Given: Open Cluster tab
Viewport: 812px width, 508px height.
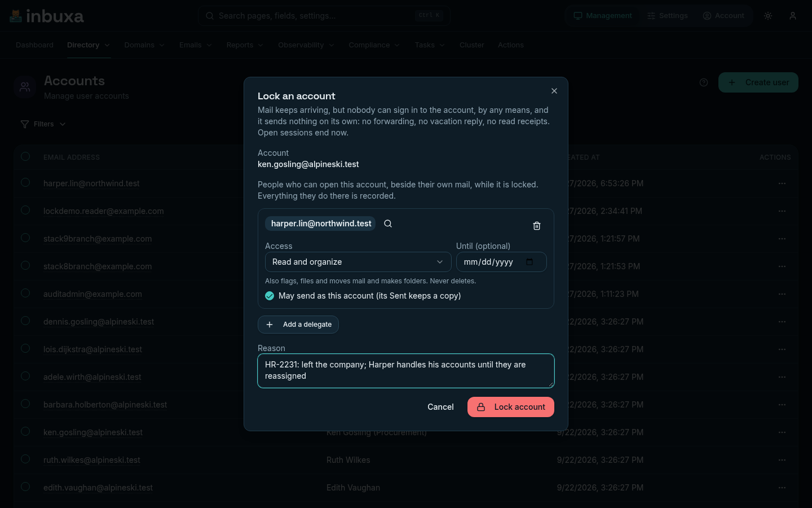Looking at the screenshot, I should [471, 45].
